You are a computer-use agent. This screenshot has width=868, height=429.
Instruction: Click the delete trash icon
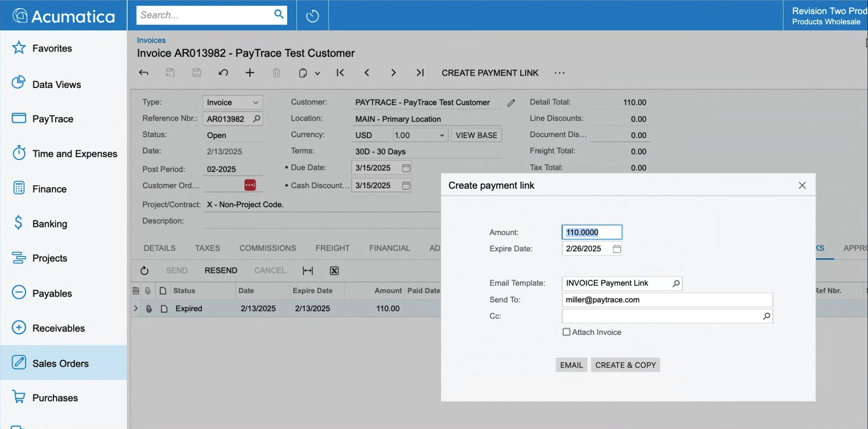click(x=277, y=73)
